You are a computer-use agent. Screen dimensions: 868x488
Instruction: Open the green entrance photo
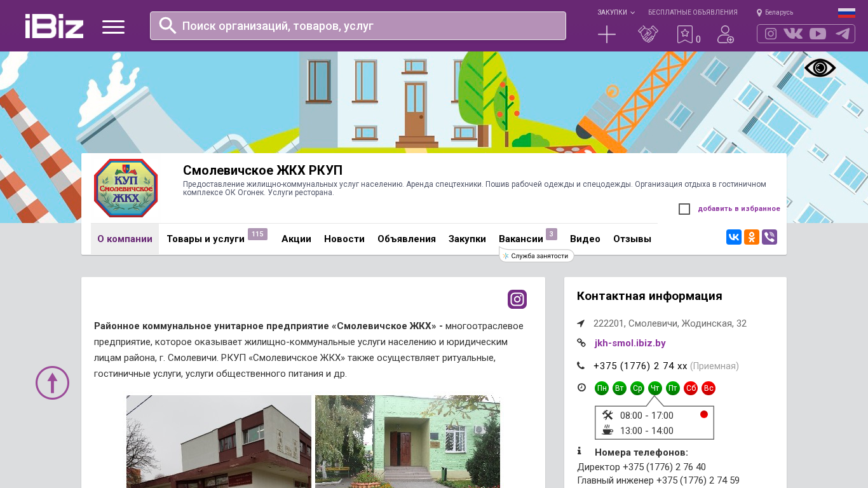point(407,442)
